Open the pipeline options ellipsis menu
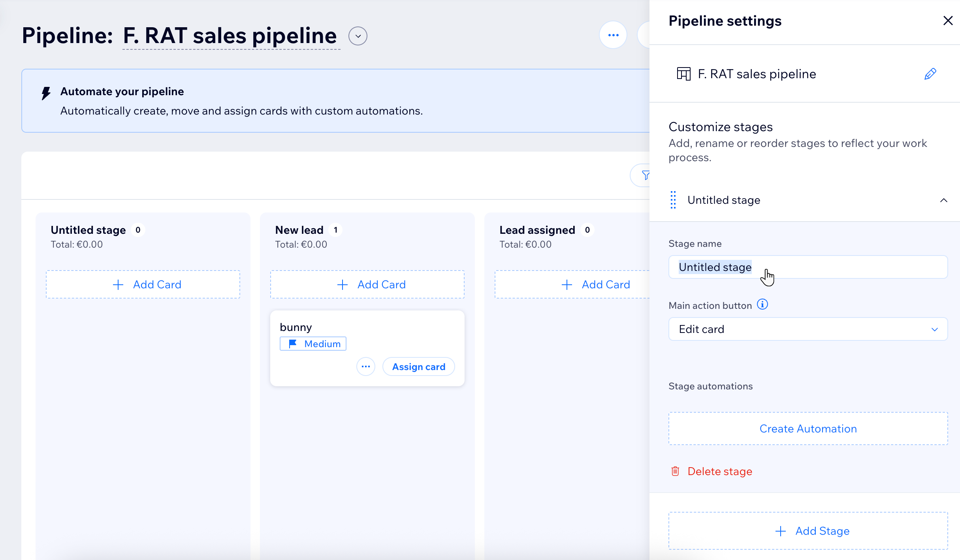 pyautogui.click(x=613, y=35)
